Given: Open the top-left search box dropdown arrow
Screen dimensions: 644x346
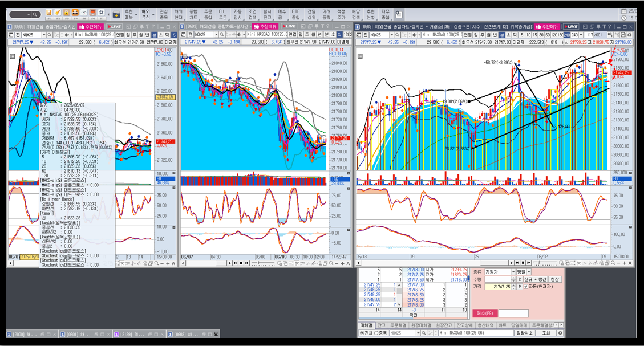Looking at the screenshot, I should 29,14.
